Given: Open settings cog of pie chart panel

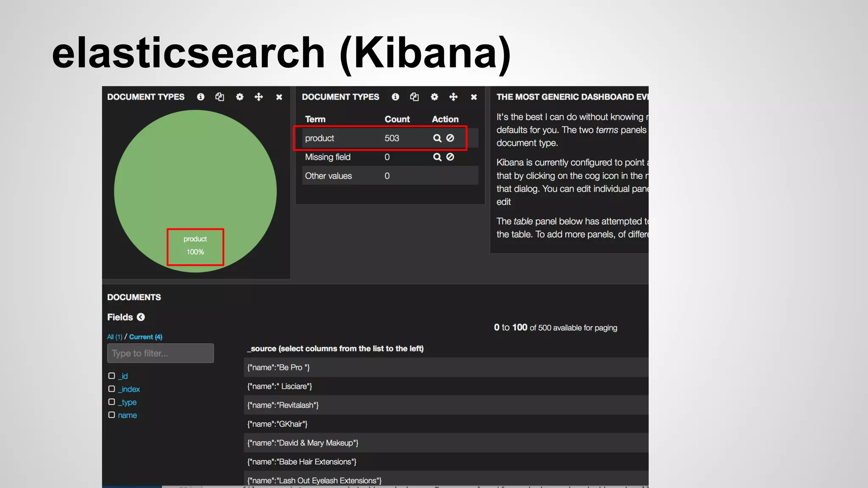Looking at the screenshot, I should [x=240, y=97].
